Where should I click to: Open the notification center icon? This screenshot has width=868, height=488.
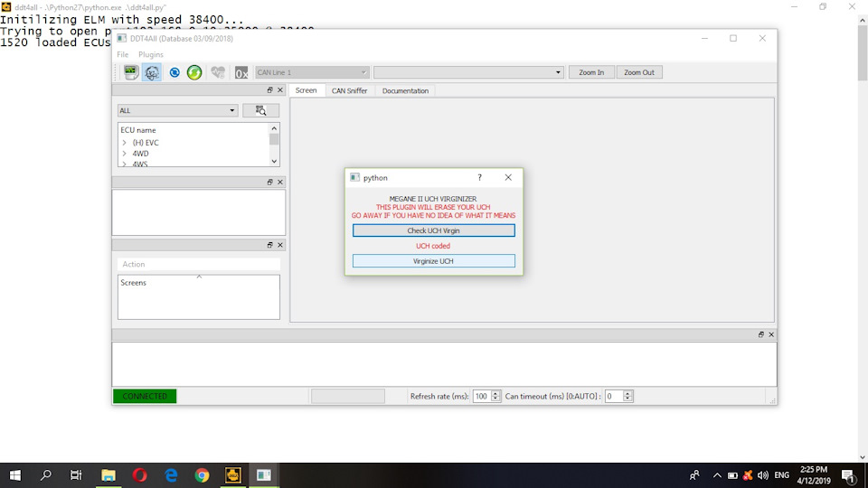pyautogui.click(x=849, y=475)
